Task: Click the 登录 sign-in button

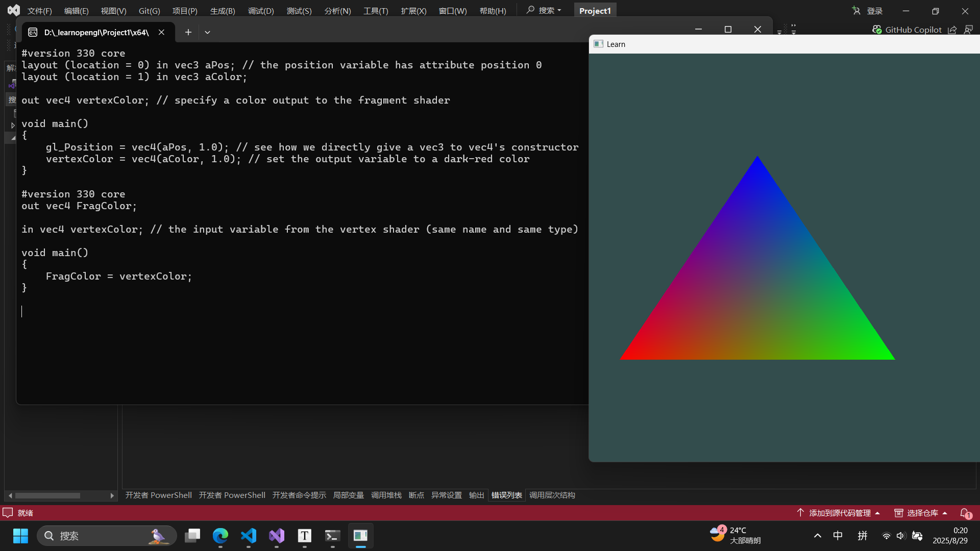Action: click(x=874, y=10)
